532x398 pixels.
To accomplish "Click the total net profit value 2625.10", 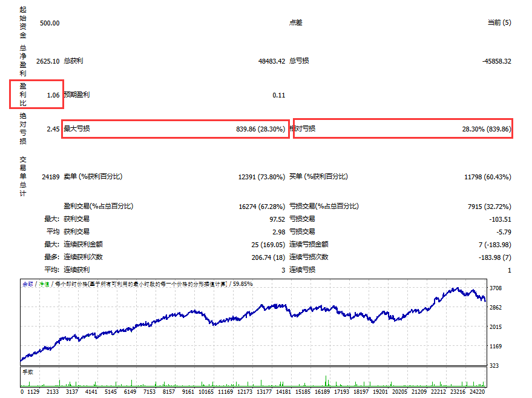I will [x=48, y=61].
